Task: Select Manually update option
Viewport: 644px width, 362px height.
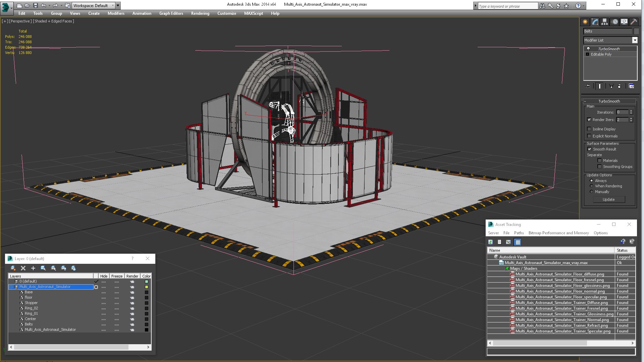Action: (x=591, y=192)
